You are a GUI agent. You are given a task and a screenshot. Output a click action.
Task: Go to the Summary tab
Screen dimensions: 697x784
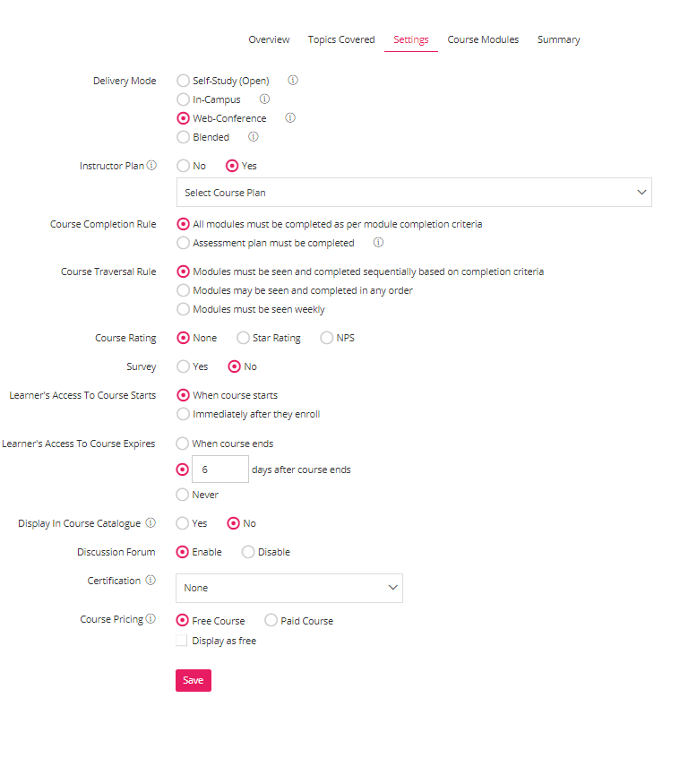pyautogui.click(x=558, y=39)
